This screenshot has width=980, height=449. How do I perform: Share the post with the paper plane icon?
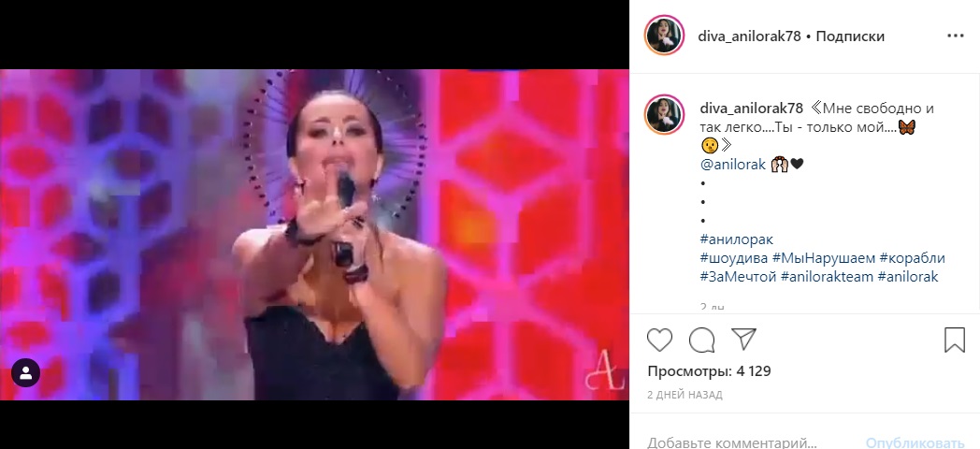[x=743, y=340]
